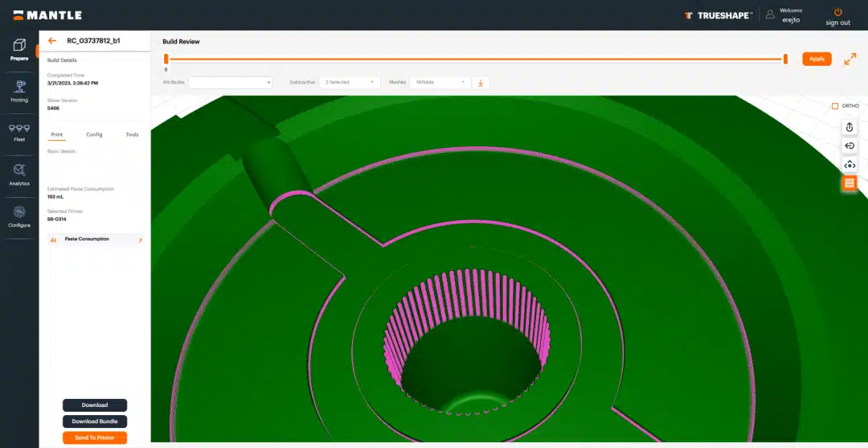Open the Attributes dropdown
868x448 pixels.
pyautogui.click(x=230, y=82)
